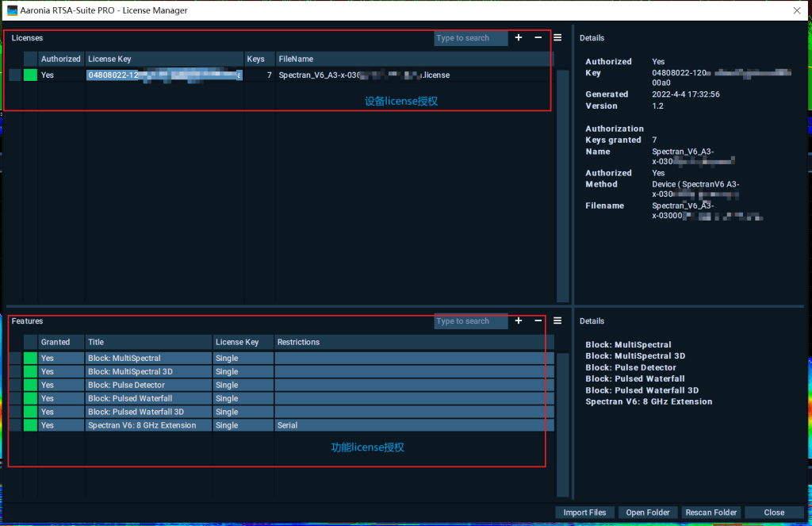This screenshot has height=526, width=812.
Task: Click plus icon in Features panel
Action: (519, 321)
